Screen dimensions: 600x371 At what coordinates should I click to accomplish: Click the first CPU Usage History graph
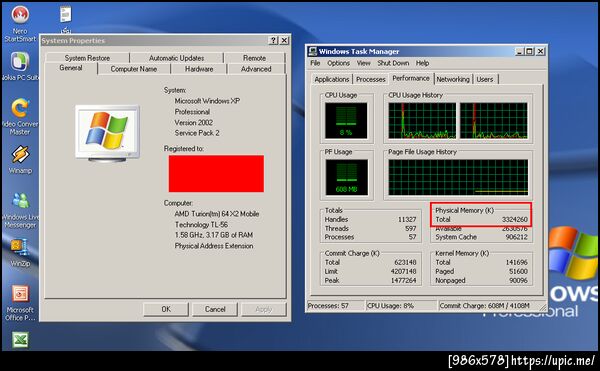422,120
